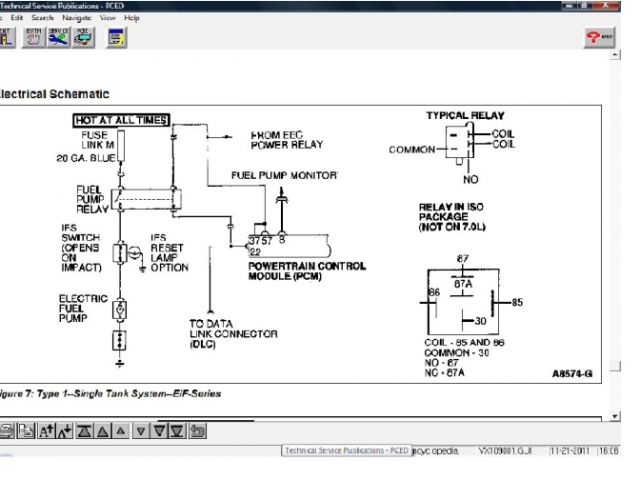Decrease text size with A-down arrow button
This screenshot has width=640, height=480.
coord(63,431)
